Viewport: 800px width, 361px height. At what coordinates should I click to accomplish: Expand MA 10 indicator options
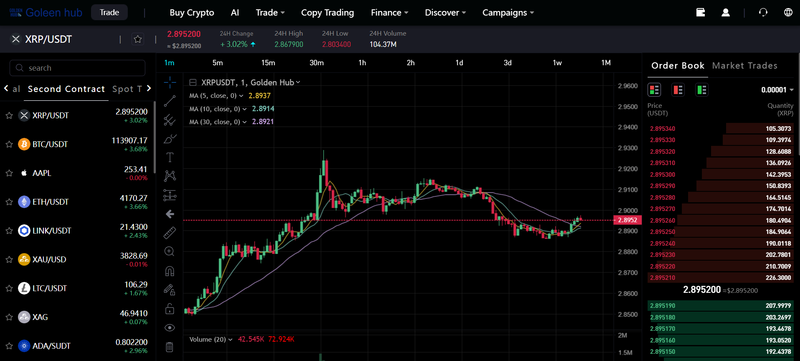point(245,109)
